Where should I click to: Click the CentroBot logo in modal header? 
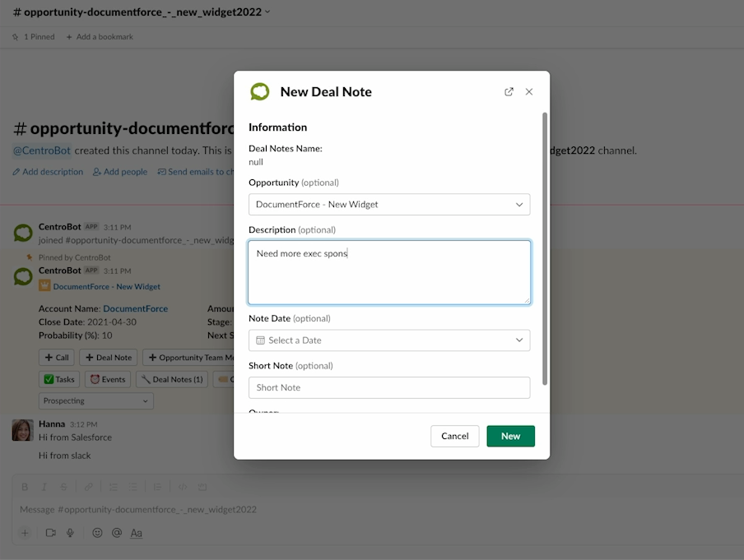(x=259, y=91)
